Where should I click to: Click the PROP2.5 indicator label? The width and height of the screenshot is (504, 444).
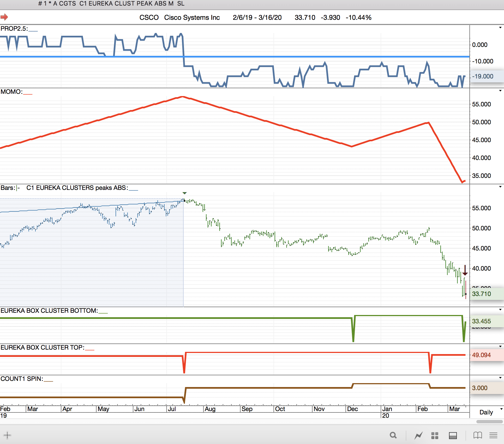(x=14, y=28)
